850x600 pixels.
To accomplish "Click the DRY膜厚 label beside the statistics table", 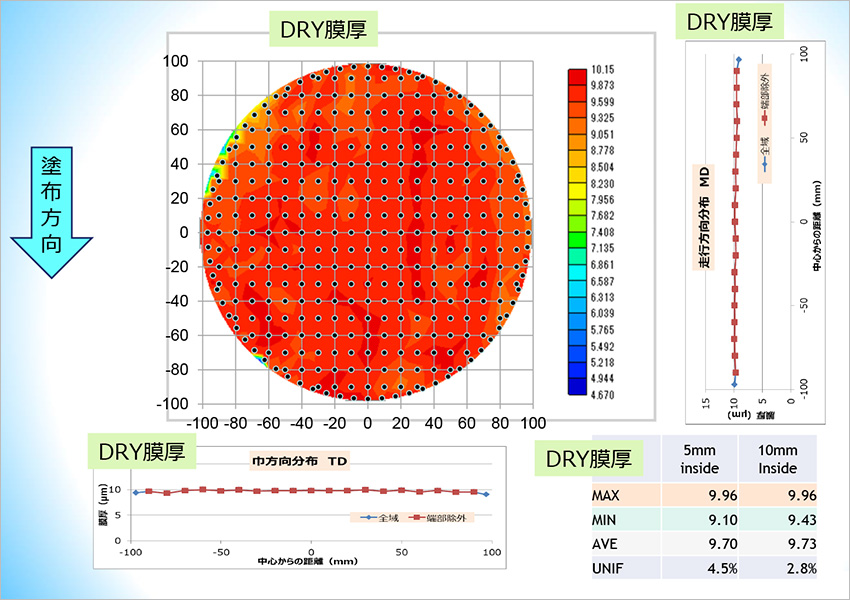I will coord(590,460).
